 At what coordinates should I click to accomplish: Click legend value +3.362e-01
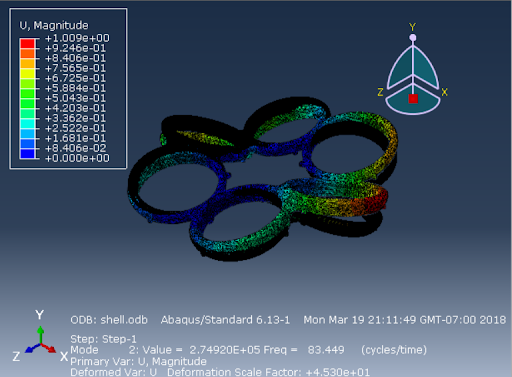point(75,118)
